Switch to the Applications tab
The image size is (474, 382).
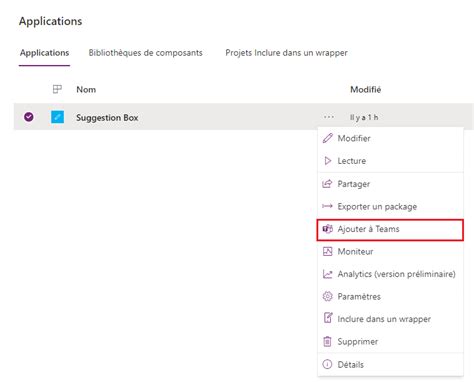pyautogui.click(x=44, y=53)
